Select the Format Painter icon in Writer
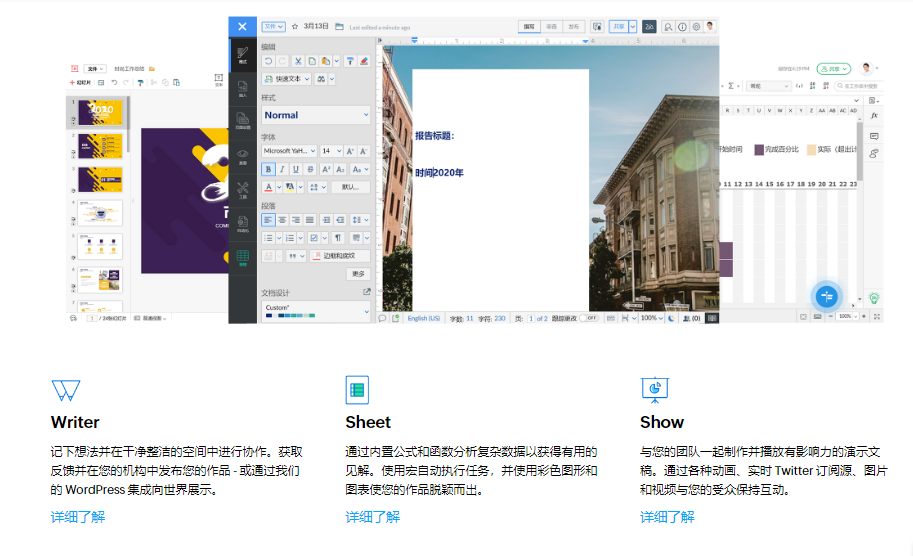 [x=350, y=61]
